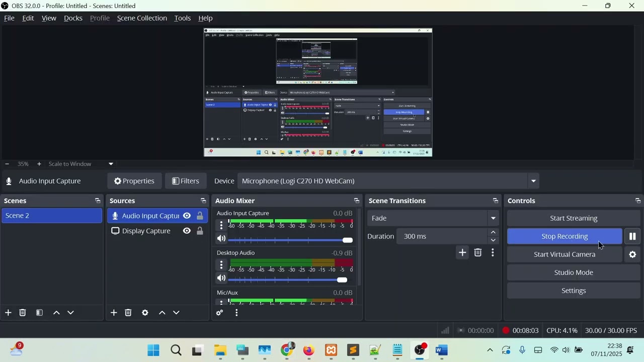Open source Filters button

click(186, 181)
